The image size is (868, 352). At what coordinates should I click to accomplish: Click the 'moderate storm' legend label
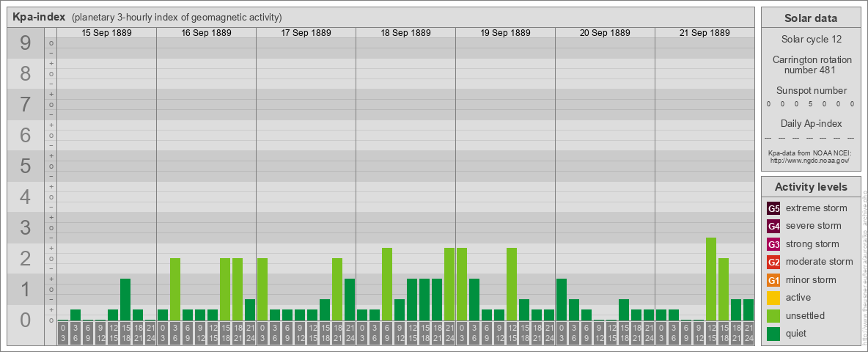pyautogui.click(x=820, y=261)
